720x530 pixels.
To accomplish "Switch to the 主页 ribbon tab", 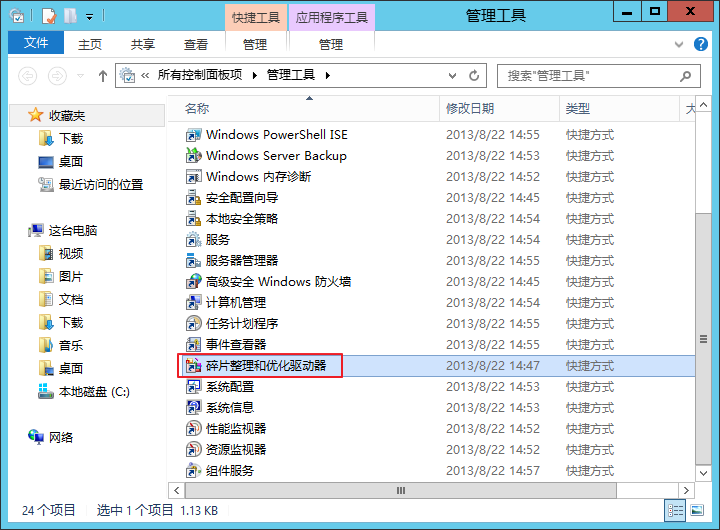I will pyautogui.click(x=90, y=45).
